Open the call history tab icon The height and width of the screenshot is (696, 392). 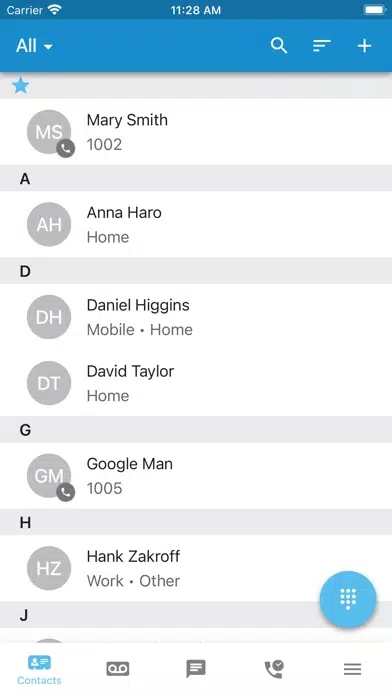click(274, 669)
